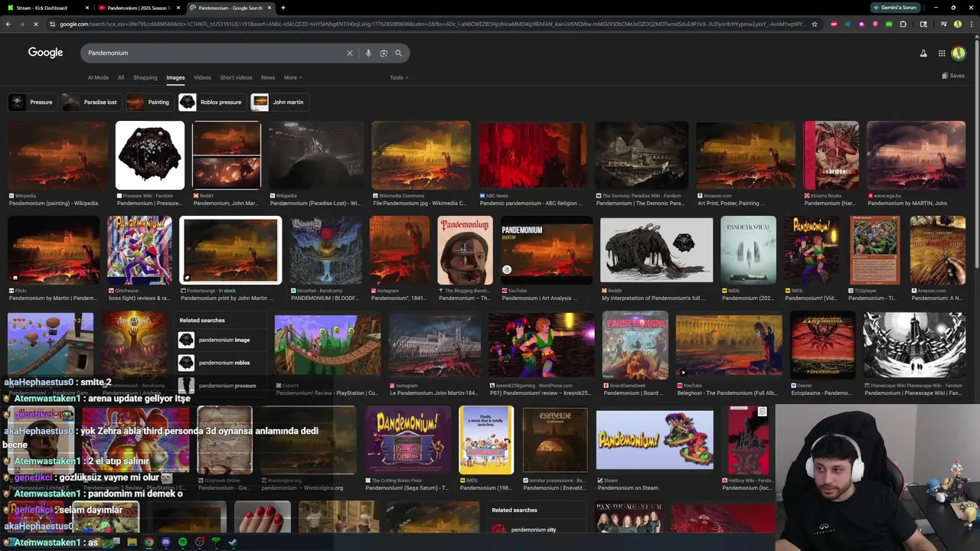This screenshot has height=551, width=980.
Task: Bookmark this page with the star icon
Action: coord(814,24)
